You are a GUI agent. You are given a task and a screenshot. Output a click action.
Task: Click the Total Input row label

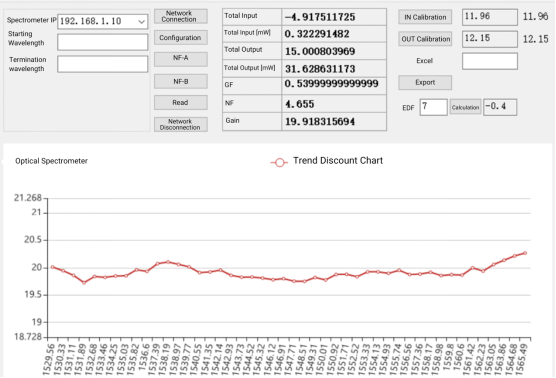pos(241,16)
